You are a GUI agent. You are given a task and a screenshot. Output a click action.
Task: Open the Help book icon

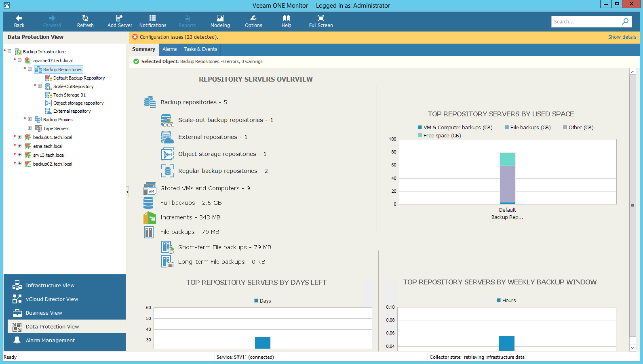coord(287,18)
